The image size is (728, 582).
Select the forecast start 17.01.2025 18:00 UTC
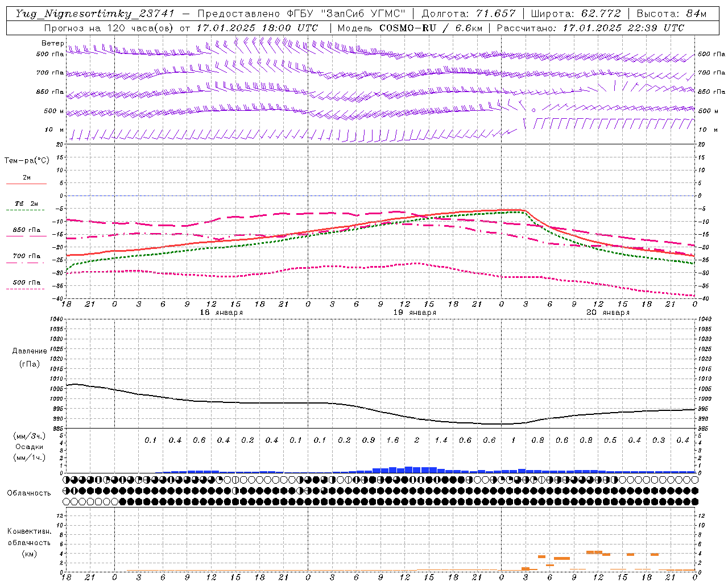click(258, 27)
